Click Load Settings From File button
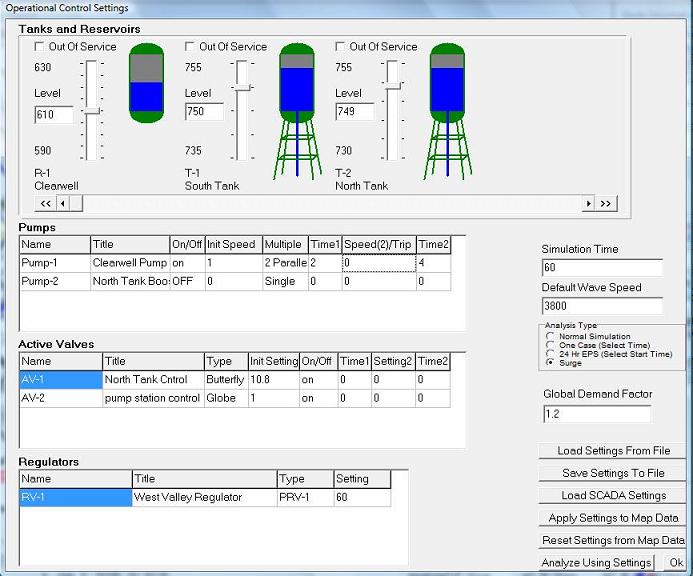Viewport: 693px width, 576px height. 613,451
